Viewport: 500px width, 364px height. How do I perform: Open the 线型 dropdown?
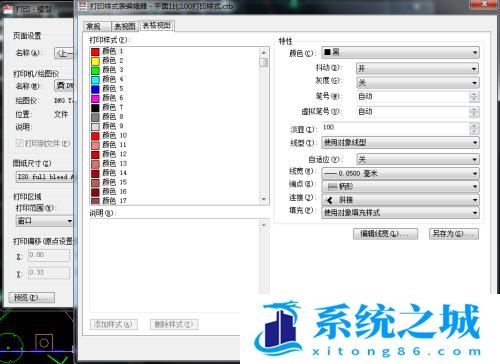pyautogui.click(x=400, y=143)
